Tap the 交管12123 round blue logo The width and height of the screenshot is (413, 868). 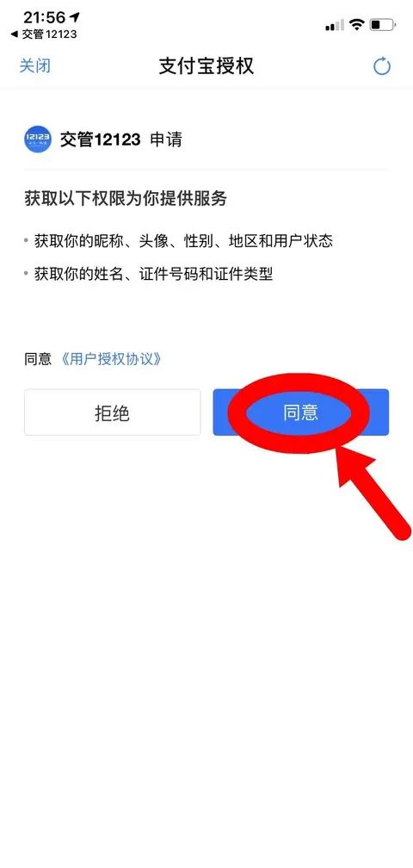click(x=38, y=139)
